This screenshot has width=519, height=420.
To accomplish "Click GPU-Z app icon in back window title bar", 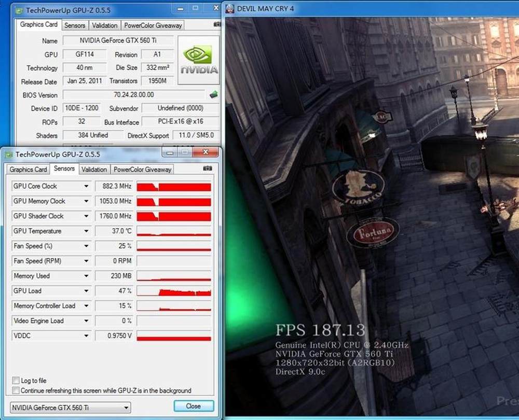I will (20, 10).
